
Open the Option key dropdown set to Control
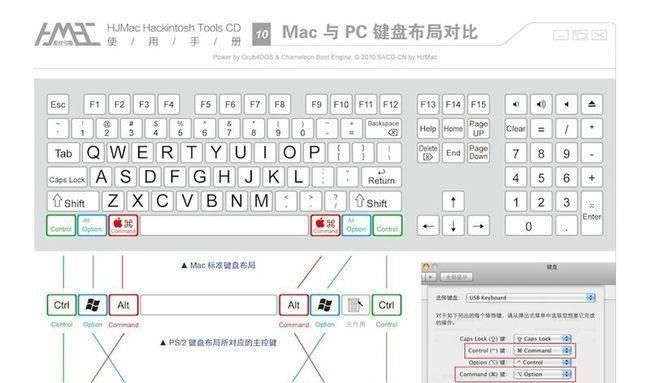(543, 362)
